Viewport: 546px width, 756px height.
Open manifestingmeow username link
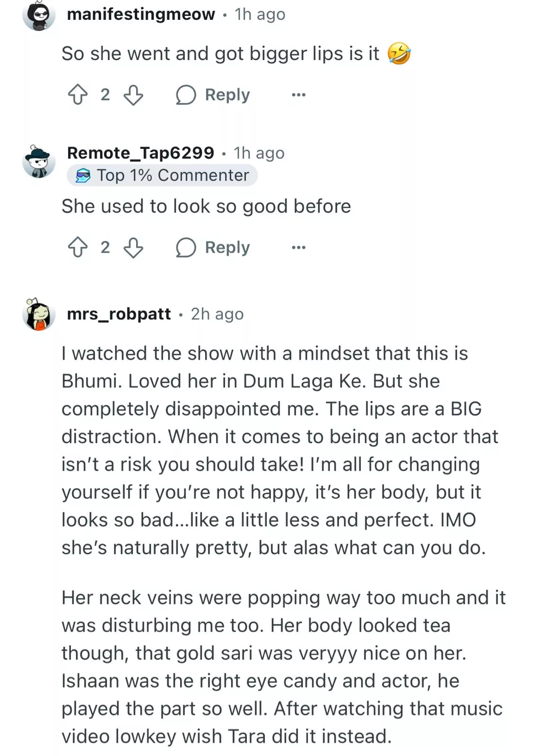[x=141, y=14]
